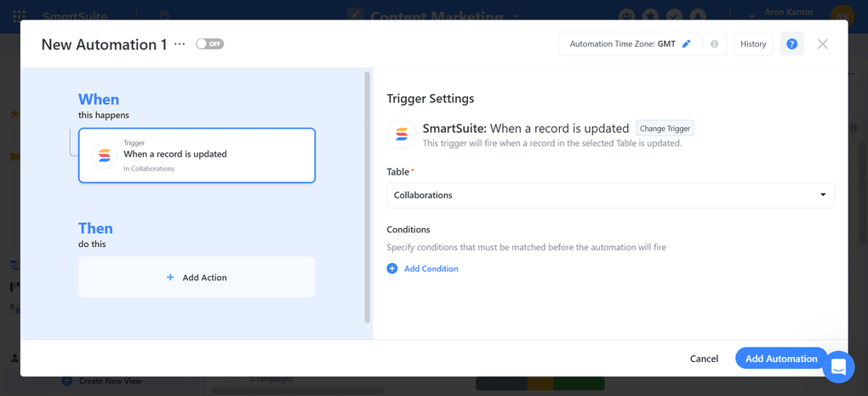
Task: Open the chat support bubble icon
Action: 839,367
